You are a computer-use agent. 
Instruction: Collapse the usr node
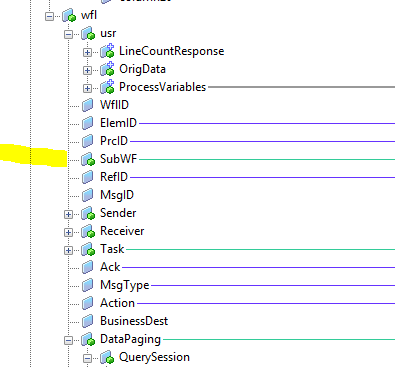68,34
